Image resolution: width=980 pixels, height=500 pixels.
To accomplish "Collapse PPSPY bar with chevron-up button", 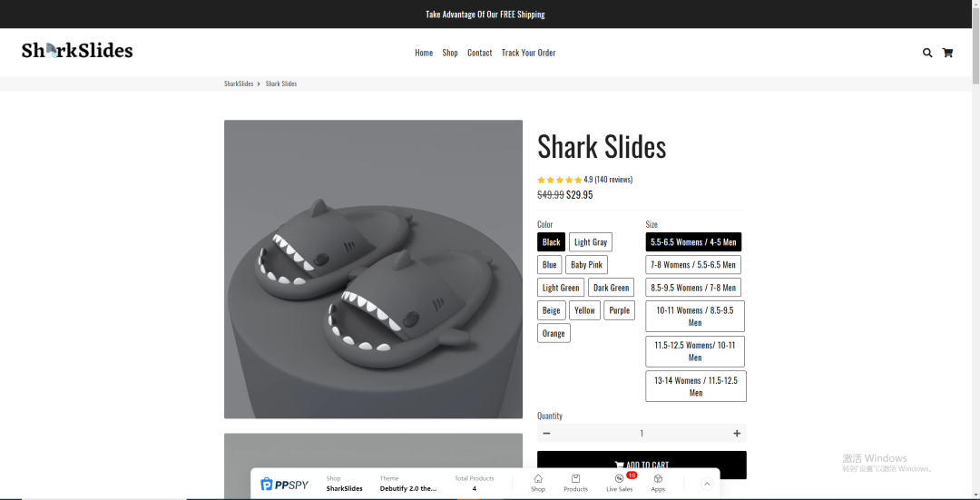I will click(x=707, y=484).
